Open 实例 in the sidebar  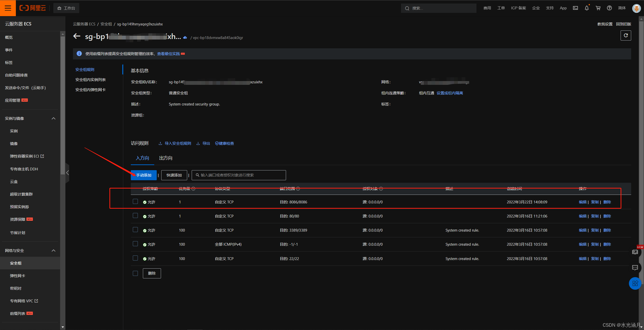(14, 131)
